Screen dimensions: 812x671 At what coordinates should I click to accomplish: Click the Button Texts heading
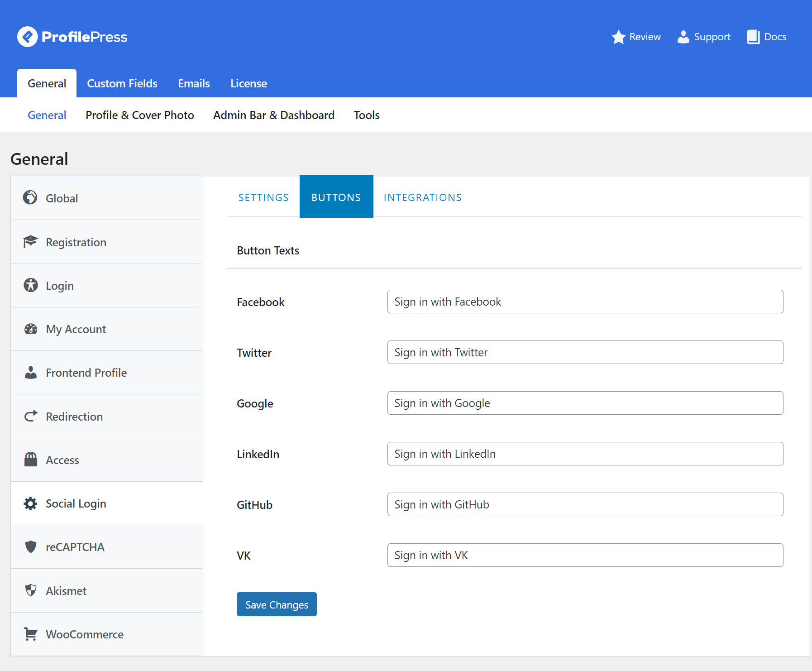click(x=268, y=250)
